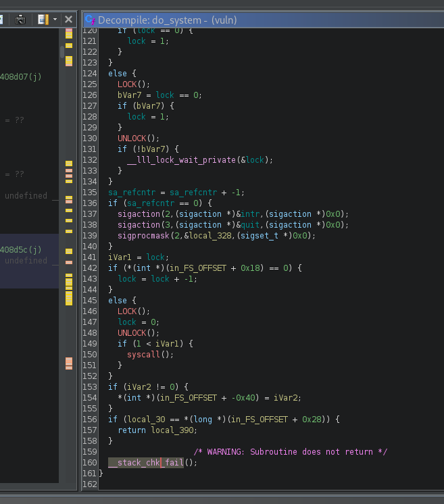Click the listing field editor icon
The width and height of the screenshot is (444, 504).
(43, 20)
